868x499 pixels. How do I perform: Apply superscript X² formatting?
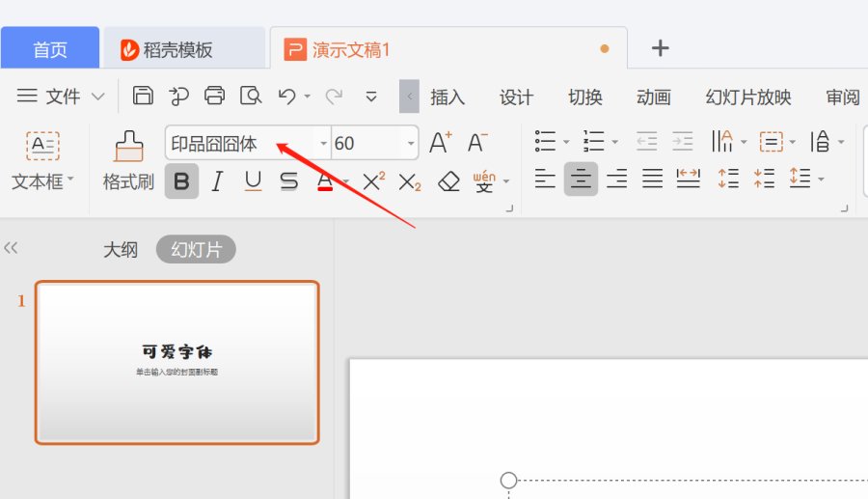click(373, 180)
